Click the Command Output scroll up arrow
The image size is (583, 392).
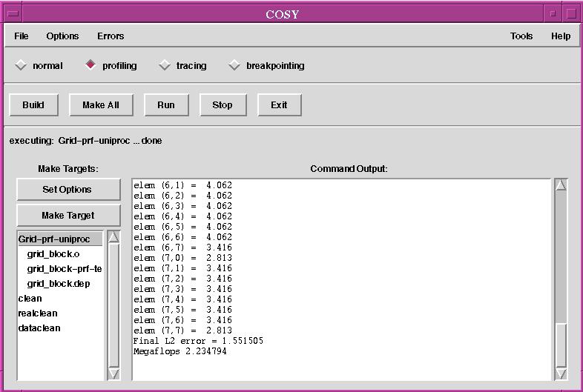coord(561,185)
